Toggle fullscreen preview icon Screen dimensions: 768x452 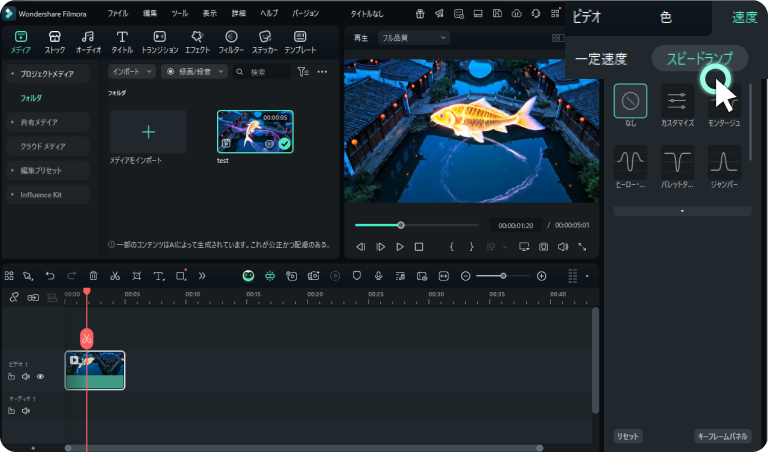tap(582, 247)
